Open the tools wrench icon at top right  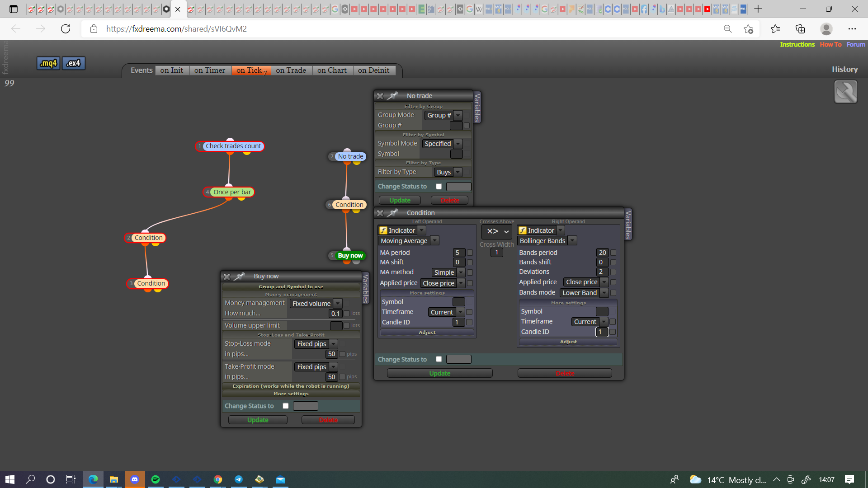(846, 92)
